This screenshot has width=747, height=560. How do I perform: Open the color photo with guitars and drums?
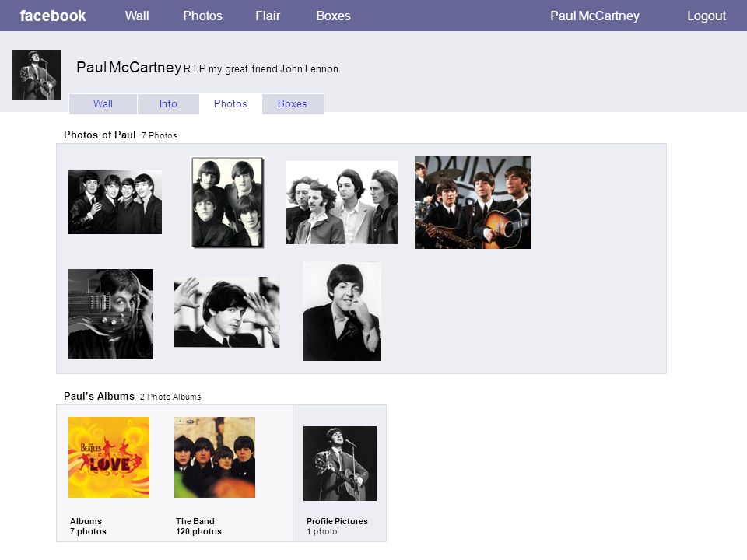pos(473,202)
